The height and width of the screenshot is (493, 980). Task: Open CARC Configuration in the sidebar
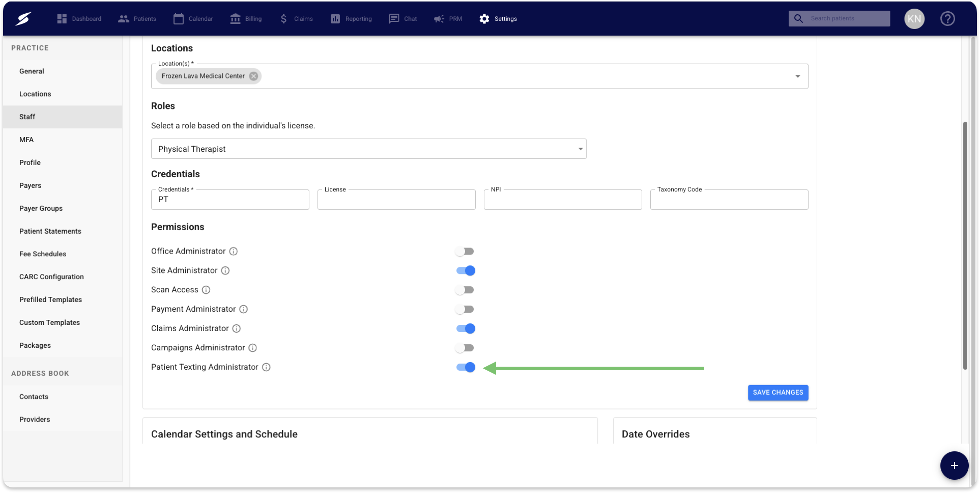[x=63, y=277]
